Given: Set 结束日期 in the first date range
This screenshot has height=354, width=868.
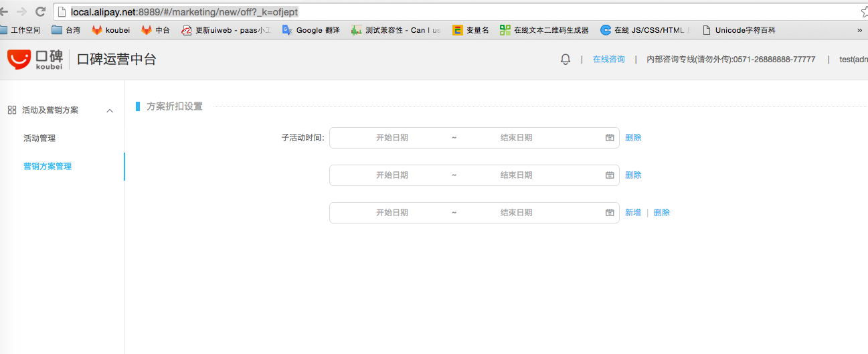Looking at the screenshot, I should coord(517,138).
